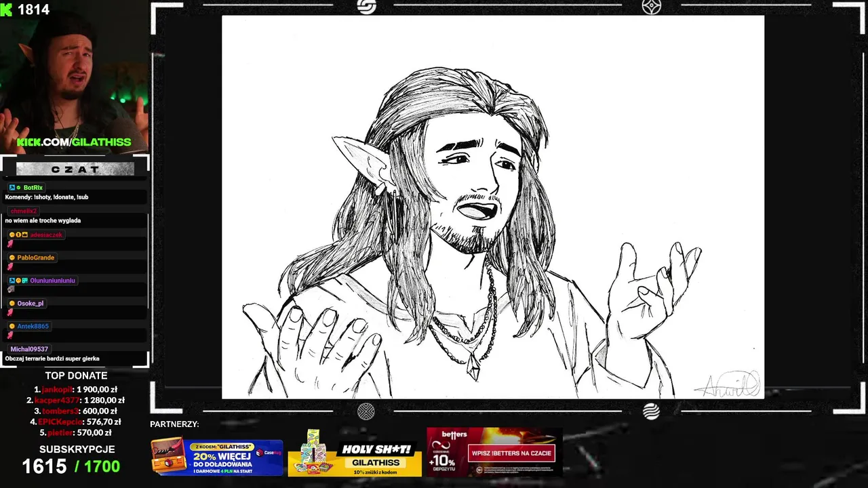
Task: Click the third donor entry with 600,00 zł
Action: click(x=75, y=411)
